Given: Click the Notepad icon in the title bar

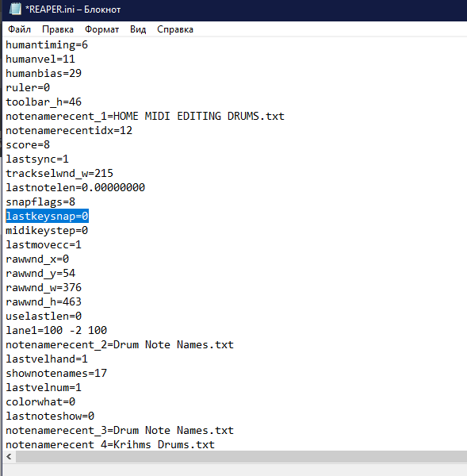Looking at the screenshot, I should click(x=15, y=9).
